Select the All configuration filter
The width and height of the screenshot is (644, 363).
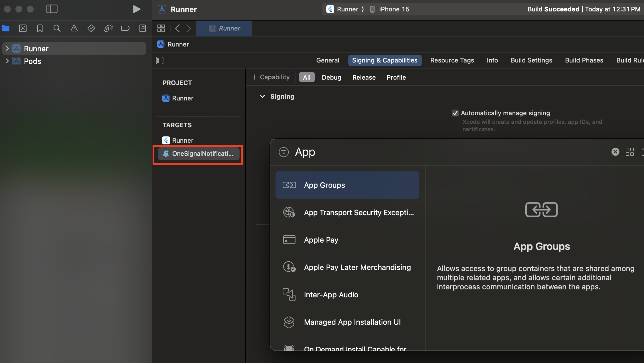click(x=307, y=77)
